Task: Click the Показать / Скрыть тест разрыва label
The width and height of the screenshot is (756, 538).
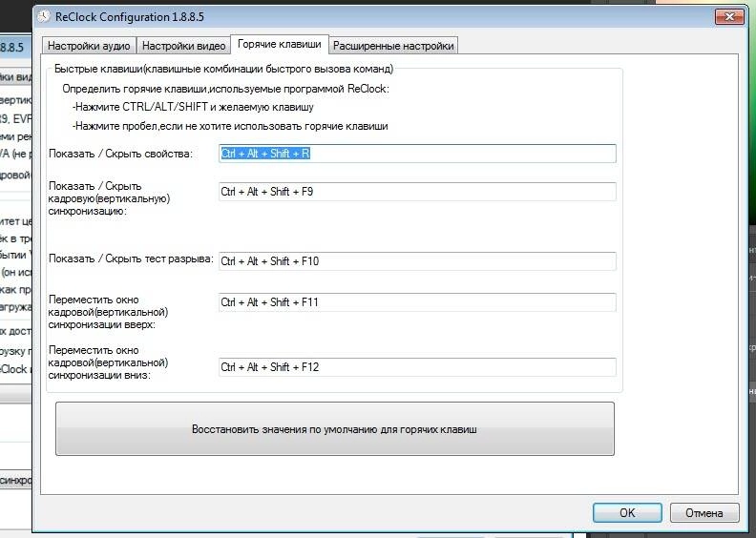Action: click(131, 259)
